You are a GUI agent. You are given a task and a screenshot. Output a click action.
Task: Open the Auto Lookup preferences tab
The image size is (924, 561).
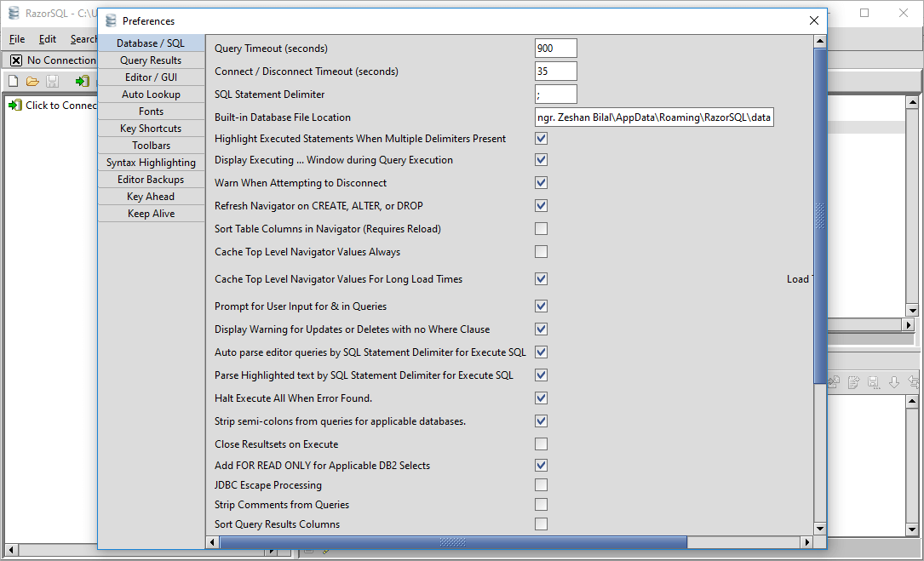[151, 94]
